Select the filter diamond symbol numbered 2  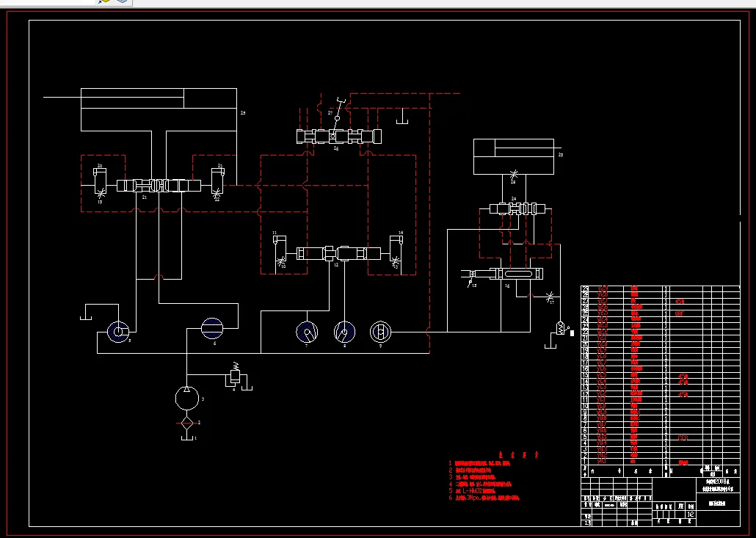[x=186, y=424]
